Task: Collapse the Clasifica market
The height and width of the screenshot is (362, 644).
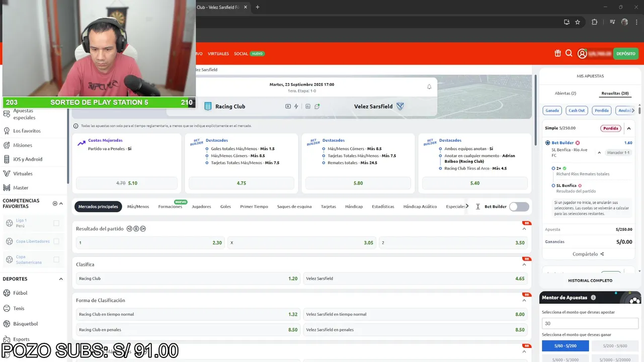Action: [524, 264]
